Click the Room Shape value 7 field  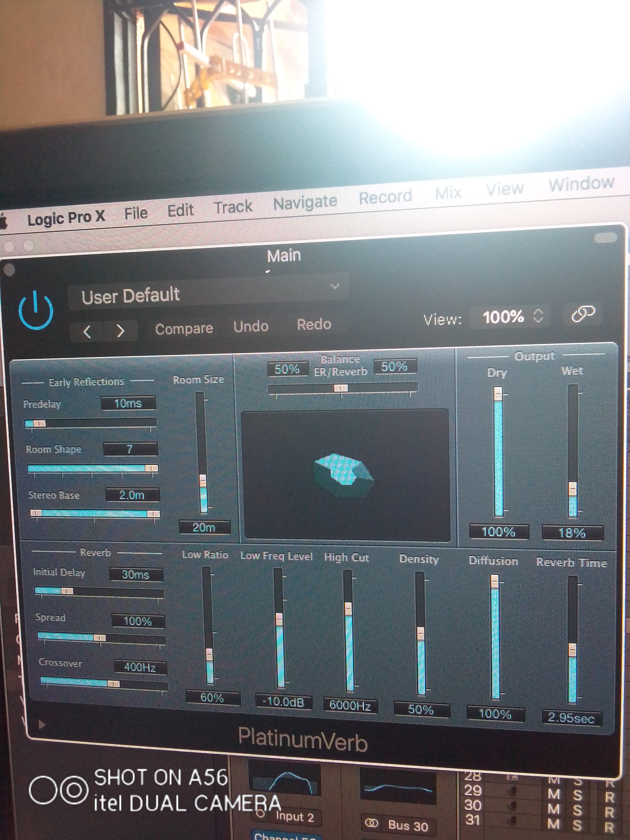130,449
